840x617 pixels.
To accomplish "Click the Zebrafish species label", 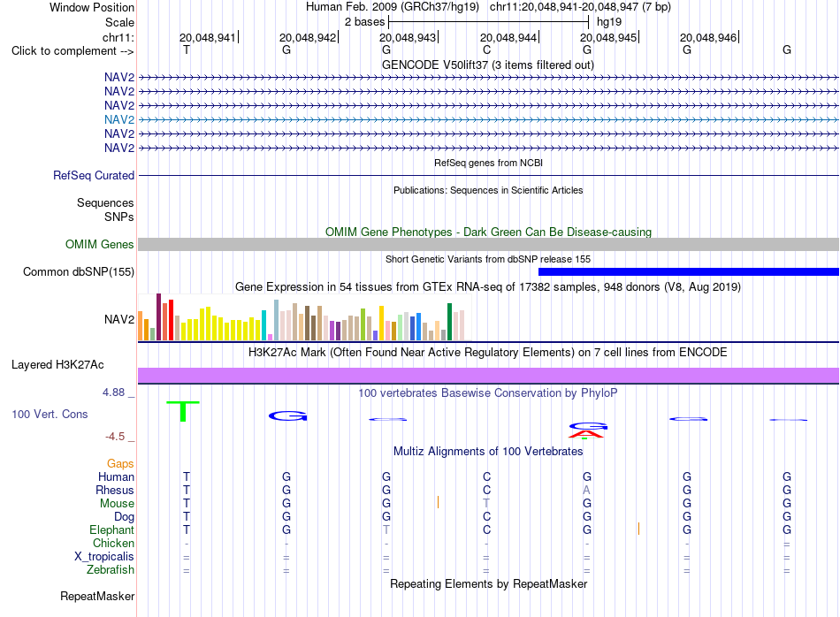I will point(111,570).
